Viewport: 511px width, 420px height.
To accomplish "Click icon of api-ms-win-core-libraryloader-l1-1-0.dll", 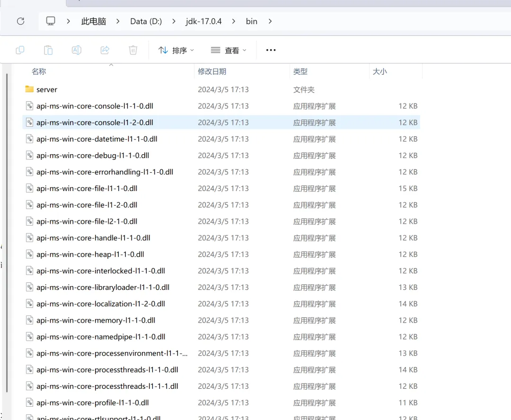I will point(29,287).
